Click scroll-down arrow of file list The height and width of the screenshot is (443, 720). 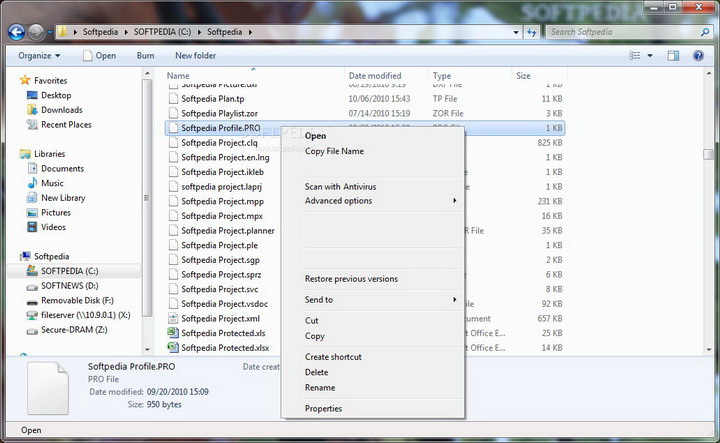click(x=709, y=350)
